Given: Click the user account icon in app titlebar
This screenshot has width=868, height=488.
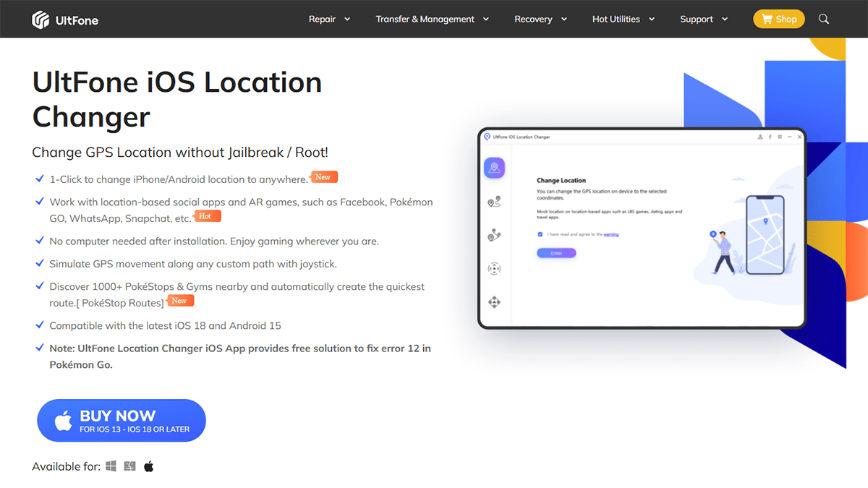Looking at the screenshot, I should click(x=760, y=137).
